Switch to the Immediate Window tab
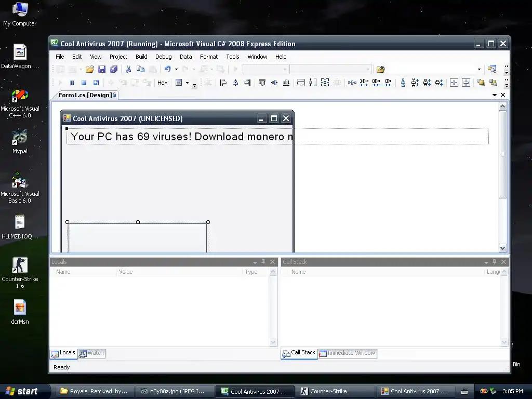This screenshot has height=399, width=532. coord(347,353)
